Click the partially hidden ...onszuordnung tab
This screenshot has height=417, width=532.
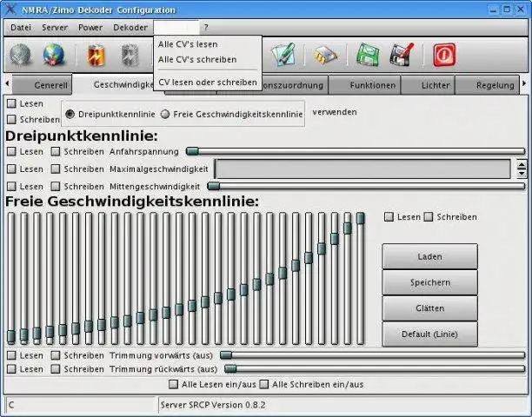[x=295, y=85]
